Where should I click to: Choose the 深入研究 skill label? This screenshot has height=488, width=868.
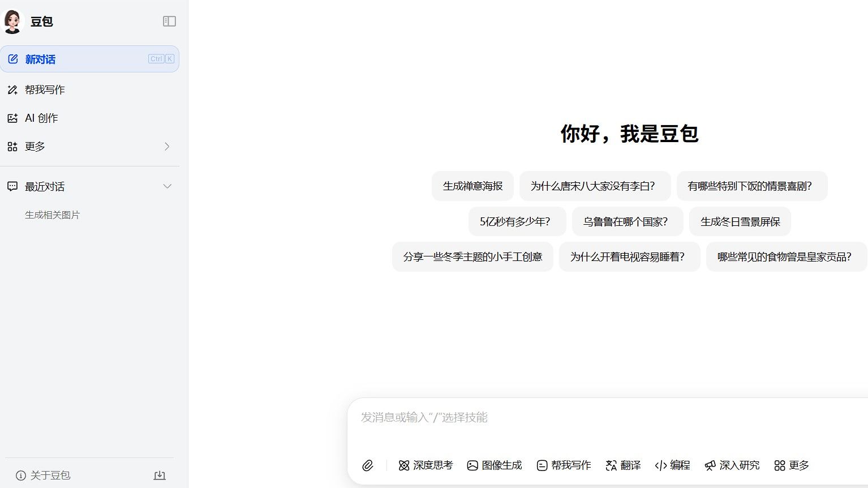click(x=740, y=465)
